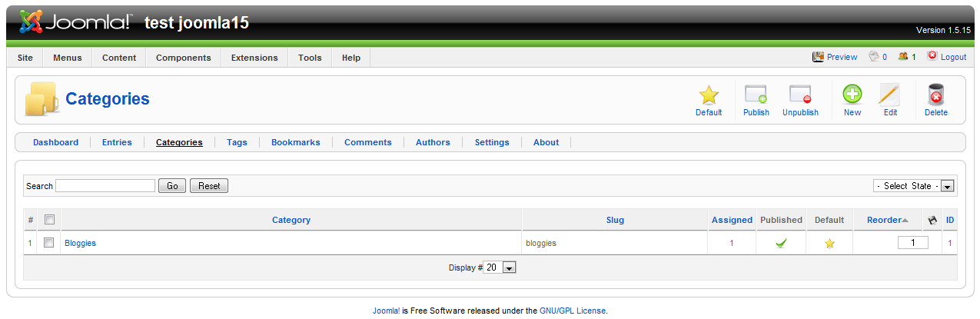
Task: Click the Search text field
Action: coord(105,186)
